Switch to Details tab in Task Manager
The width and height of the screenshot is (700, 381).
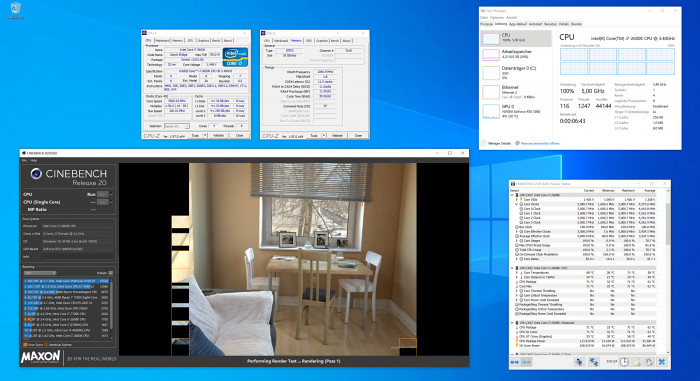(564, 24)
